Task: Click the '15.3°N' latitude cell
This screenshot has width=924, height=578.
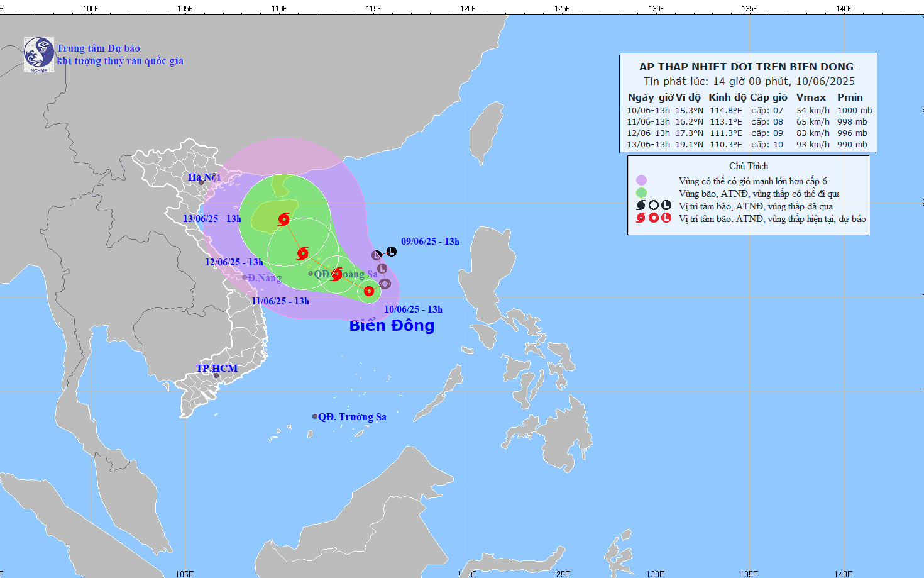Action: coord(689,111)
